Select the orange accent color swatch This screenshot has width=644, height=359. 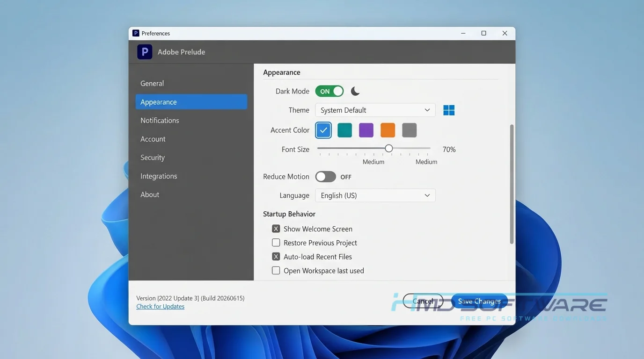pos(388,130)
